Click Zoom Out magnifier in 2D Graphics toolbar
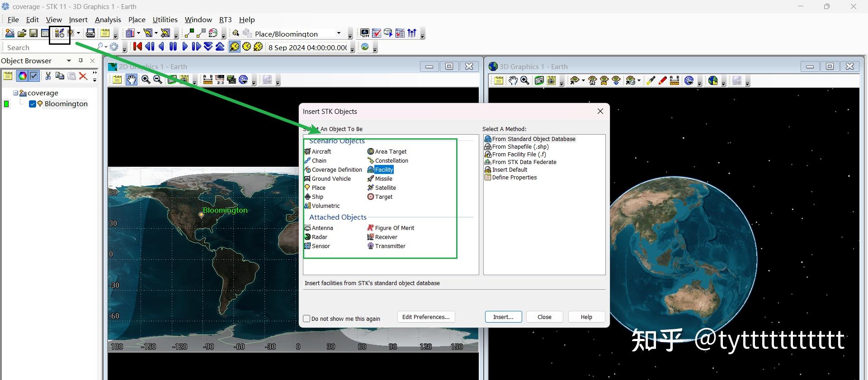Viewport: 868px width, 380px height. [158, 80]
